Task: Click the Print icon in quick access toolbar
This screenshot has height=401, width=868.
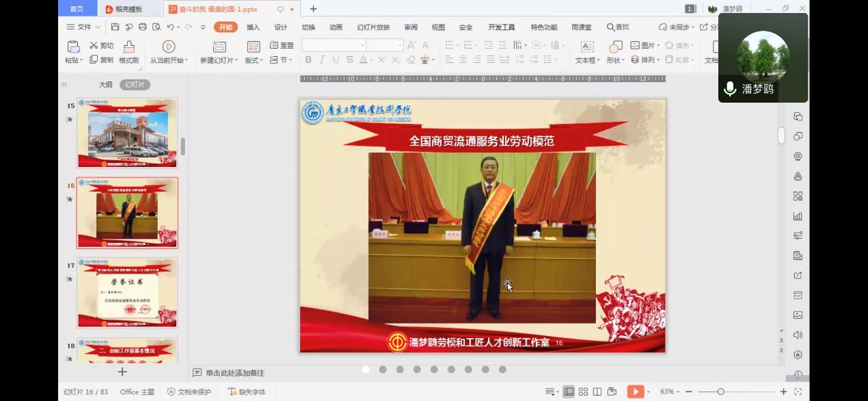Action: (x=142, y=27)
